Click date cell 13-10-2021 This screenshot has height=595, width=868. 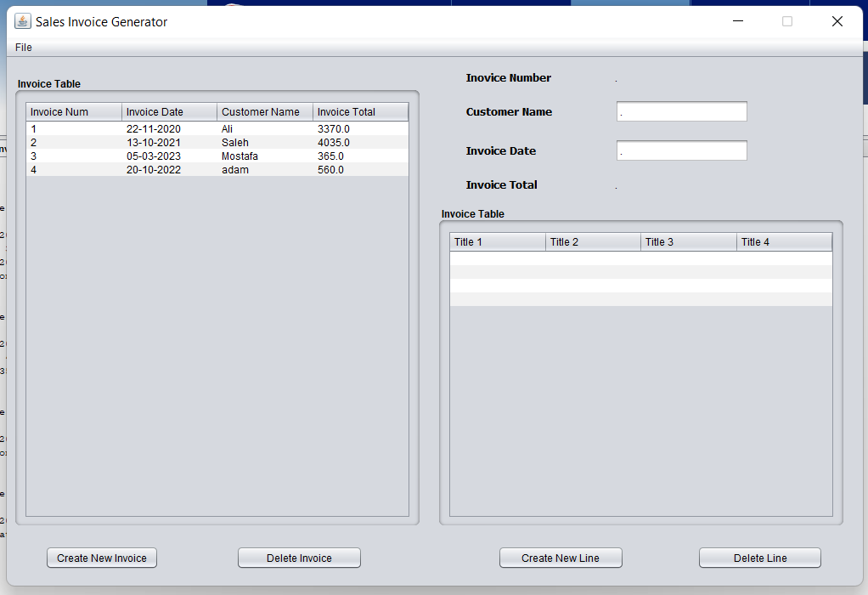[x=169, y=143]
